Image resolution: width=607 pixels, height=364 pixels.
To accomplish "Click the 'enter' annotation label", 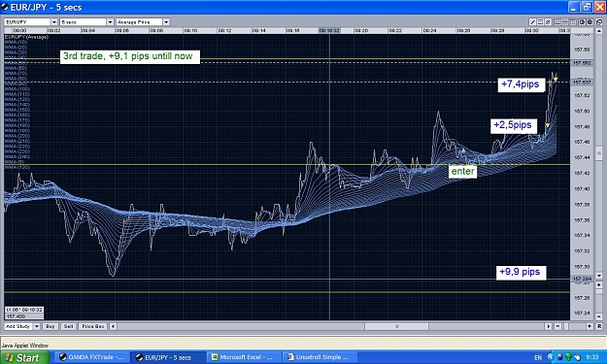I will (x=462, y=172).
